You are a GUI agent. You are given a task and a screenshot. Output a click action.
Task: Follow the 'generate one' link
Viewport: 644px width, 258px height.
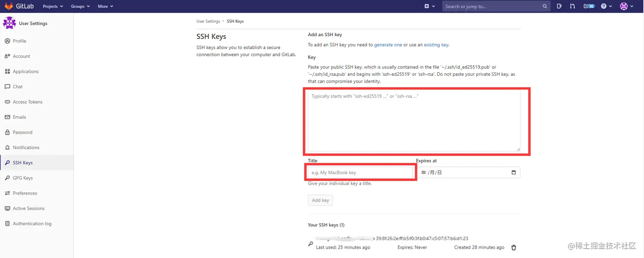point(388,45)
